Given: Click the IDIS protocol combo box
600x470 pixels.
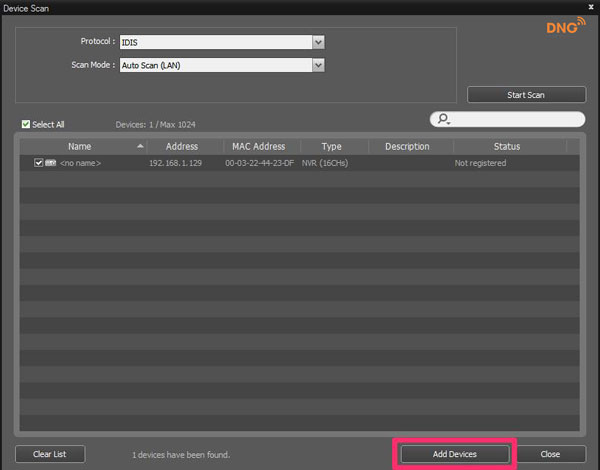Looking at the screenshot, I should (222, 42).
